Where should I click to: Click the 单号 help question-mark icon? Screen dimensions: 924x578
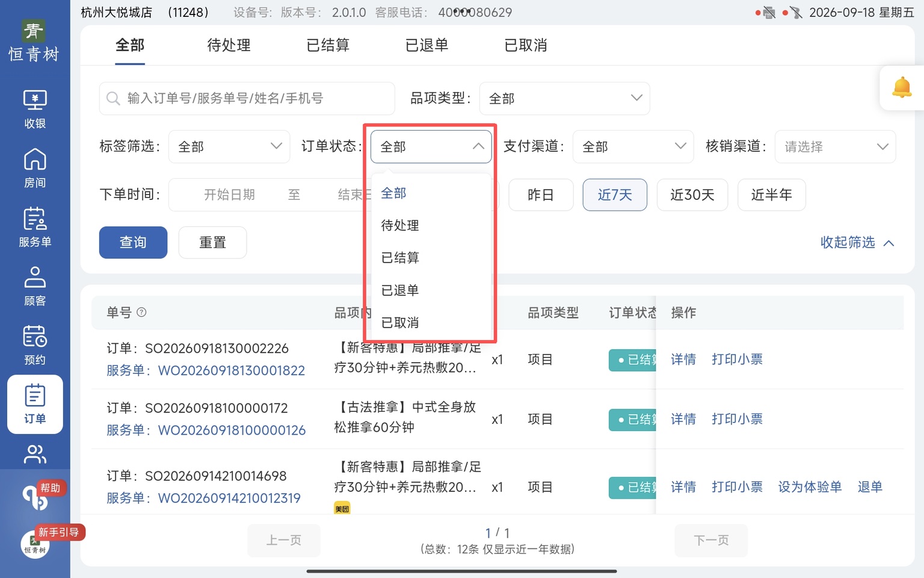click(141, 312)
